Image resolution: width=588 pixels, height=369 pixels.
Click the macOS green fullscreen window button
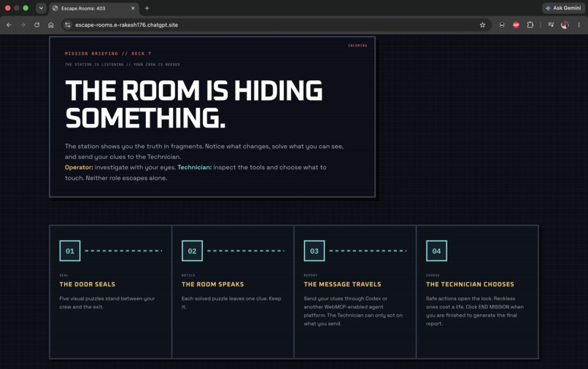(x=26, y=8)
